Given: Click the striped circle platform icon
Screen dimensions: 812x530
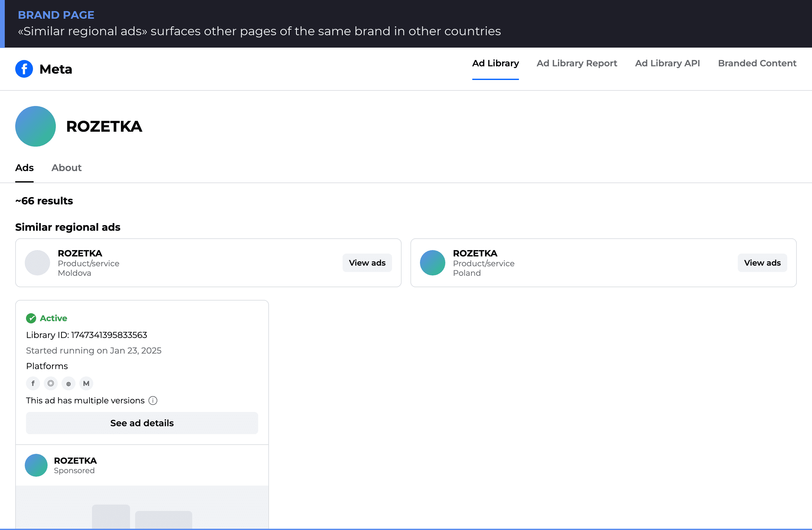Looking at the screenshot, I should point(69,383).
